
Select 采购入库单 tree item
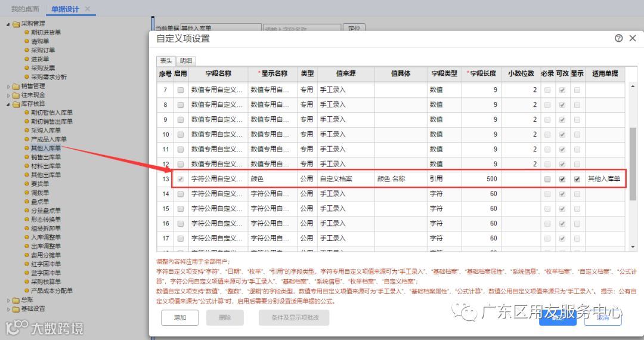(45, 131)
